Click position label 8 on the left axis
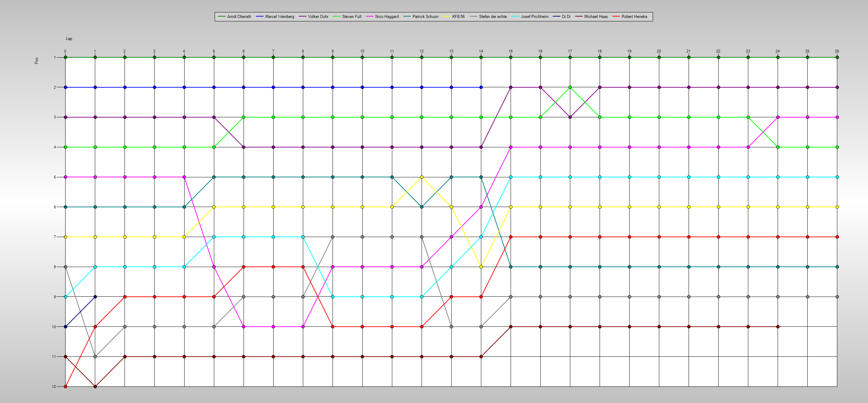This screenshot has width=868, height=403. click(x=55, y=267)
